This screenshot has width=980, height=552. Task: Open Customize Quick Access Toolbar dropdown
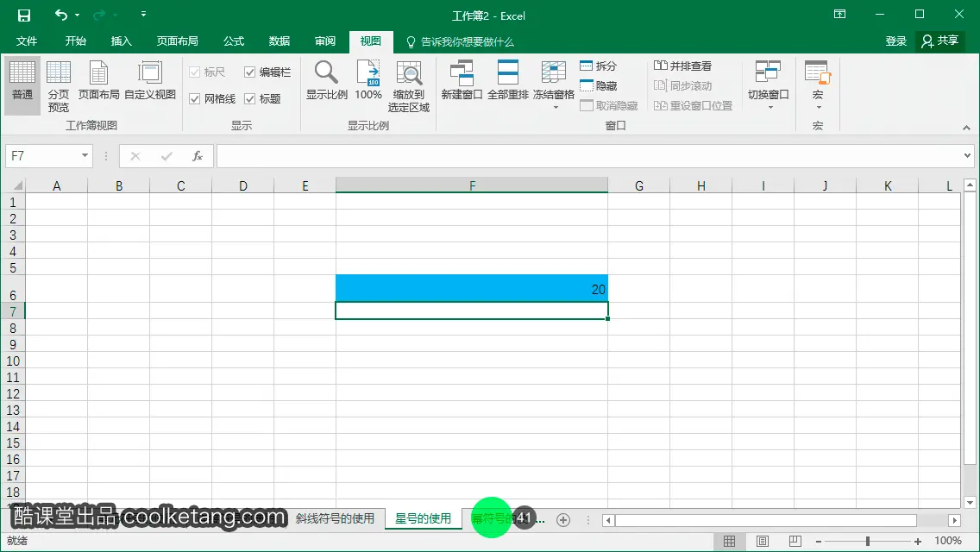click(x=143, y=14)
